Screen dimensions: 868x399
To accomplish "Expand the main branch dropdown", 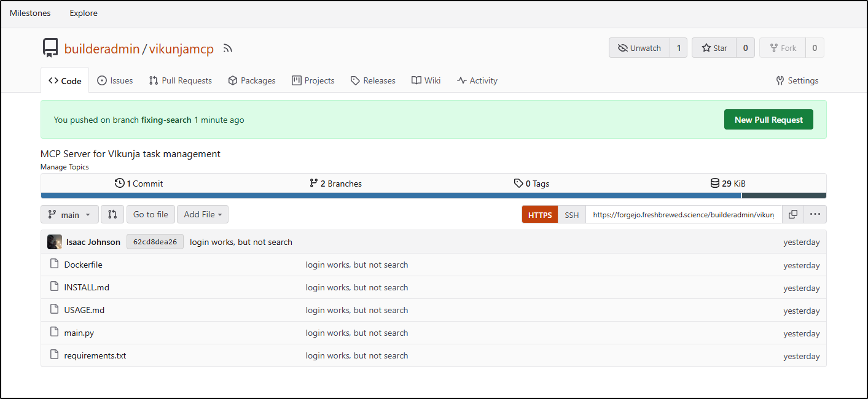I will [x=69, y=214].
